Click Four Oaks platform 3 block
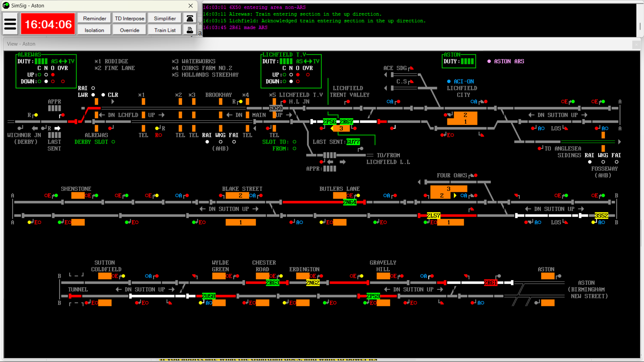Viewport: 644px width, 362px height. click(x=449, y=189)
